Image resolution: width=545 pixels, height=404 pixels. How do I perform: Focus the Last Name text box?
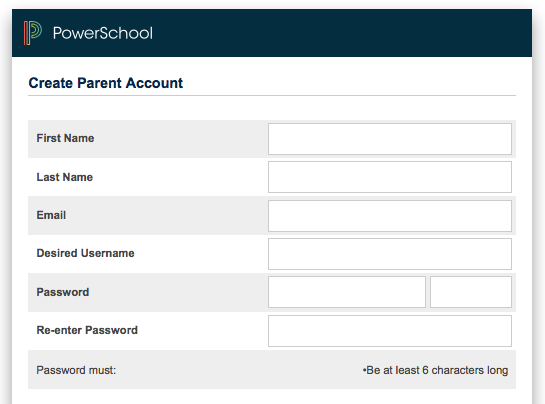[x=390, y=177]
